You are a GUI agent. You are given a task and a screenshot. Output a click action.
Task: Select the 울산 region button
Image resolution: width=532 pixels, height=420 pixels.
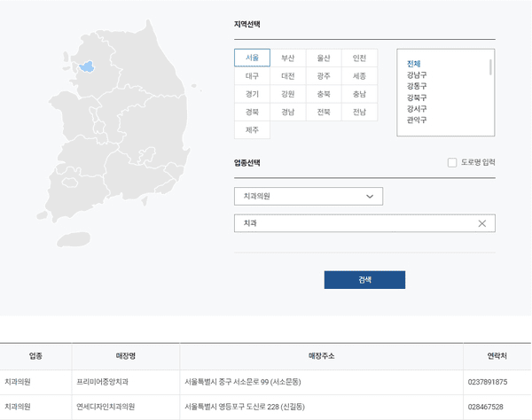pyautogui.click(x=324, y=58)
